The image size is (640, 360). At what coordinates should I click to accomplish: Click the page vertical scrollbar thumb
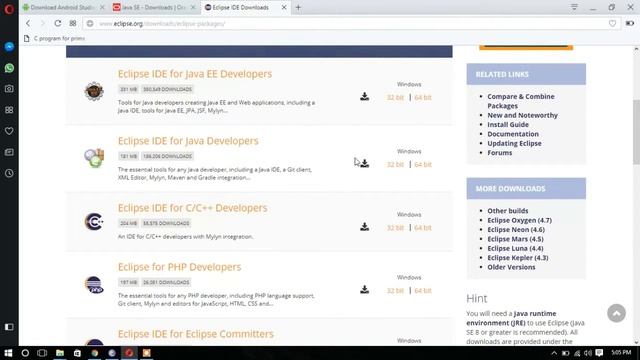click(x=636, y=132)
